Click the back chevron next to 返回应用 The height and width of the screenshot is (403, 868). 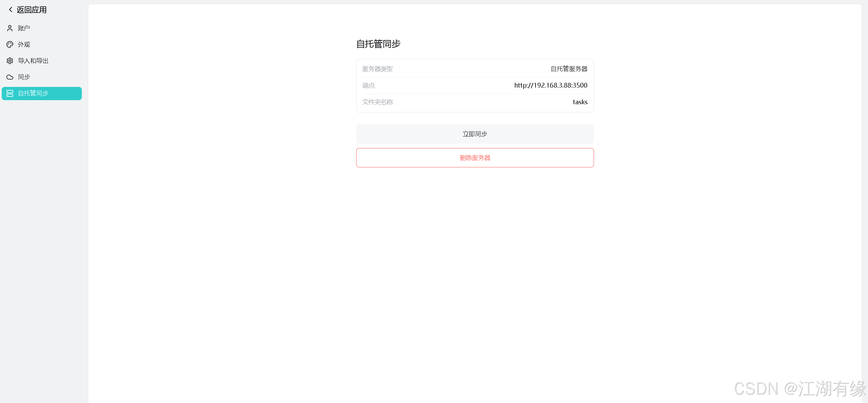click(10, 10)
